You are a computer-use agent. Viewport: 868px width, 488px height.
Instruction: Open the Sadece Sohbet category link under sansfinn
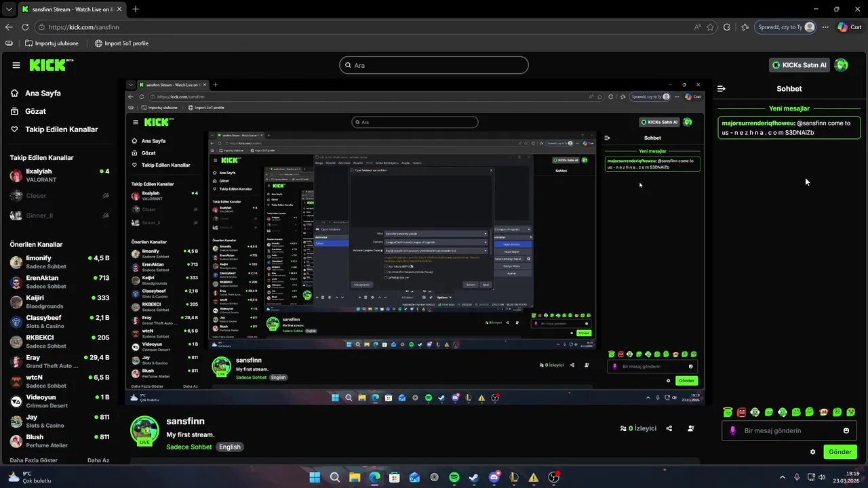point(189,447)
